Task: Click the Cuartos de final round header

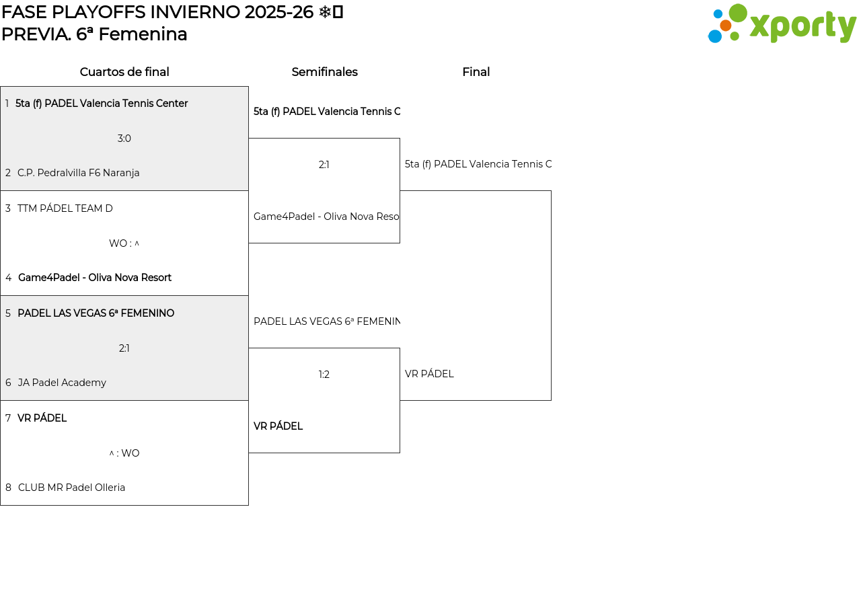Action: pos(124,72)
